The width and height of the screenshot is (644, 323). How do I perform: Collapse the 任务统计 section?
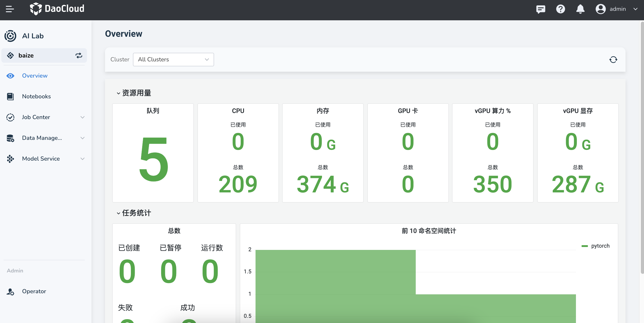119,213
